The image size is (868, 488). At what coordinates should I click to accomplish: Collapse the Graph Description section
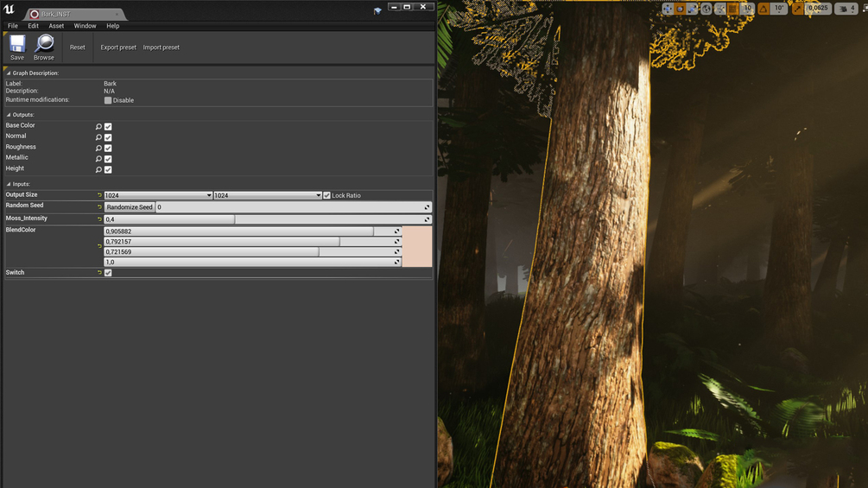[x=9, y=73]
